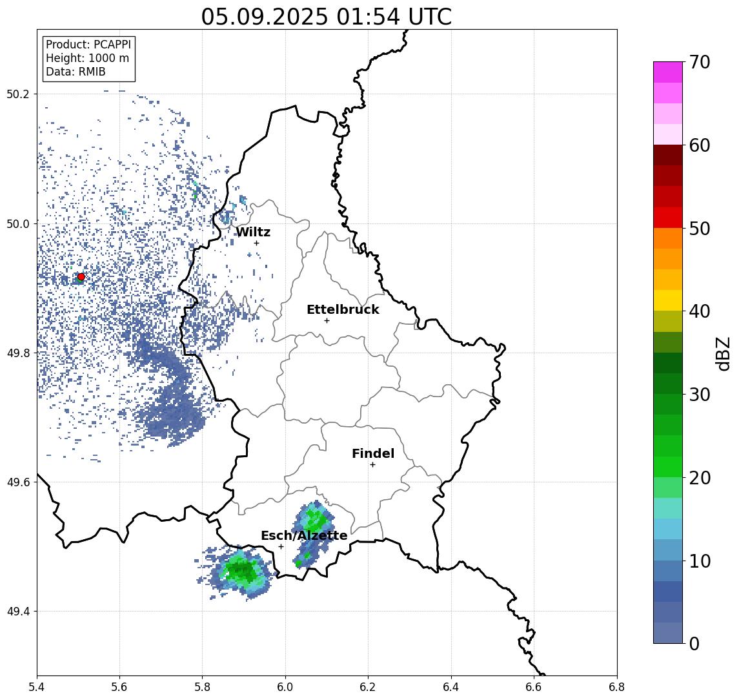This screenshot has height=700, width=739.
Task: Click the Findel label
Action: pos(373,453)
